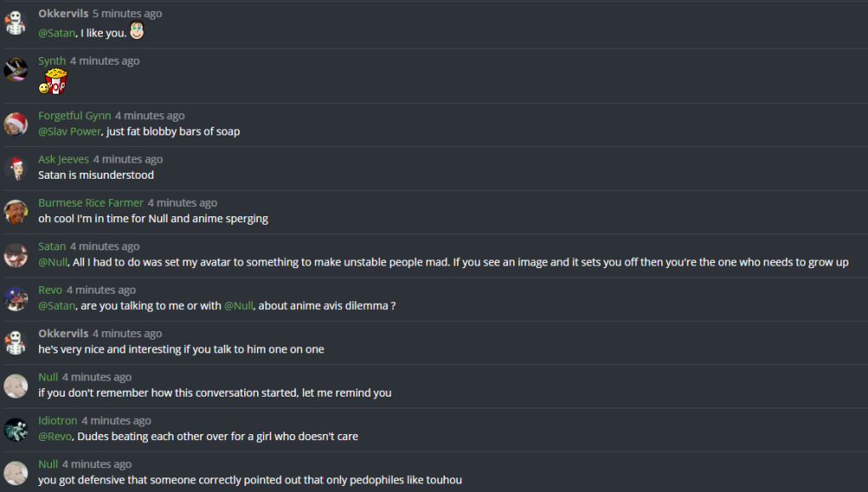The height and width of the screenshot is (492, 868).
Task: Click Forgetful Gynn's Santa hat avatar
Action: pos(15,123)
